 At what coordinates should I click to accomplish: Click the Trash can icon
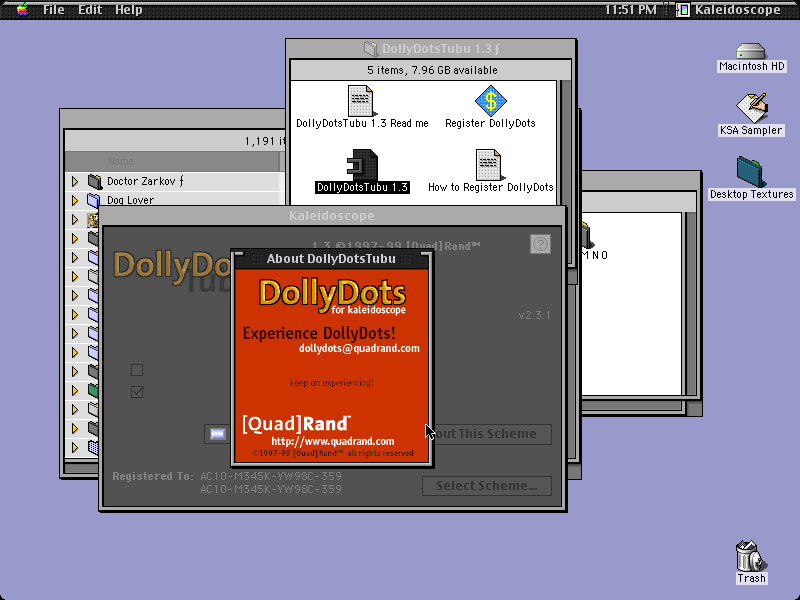(750, 556)
